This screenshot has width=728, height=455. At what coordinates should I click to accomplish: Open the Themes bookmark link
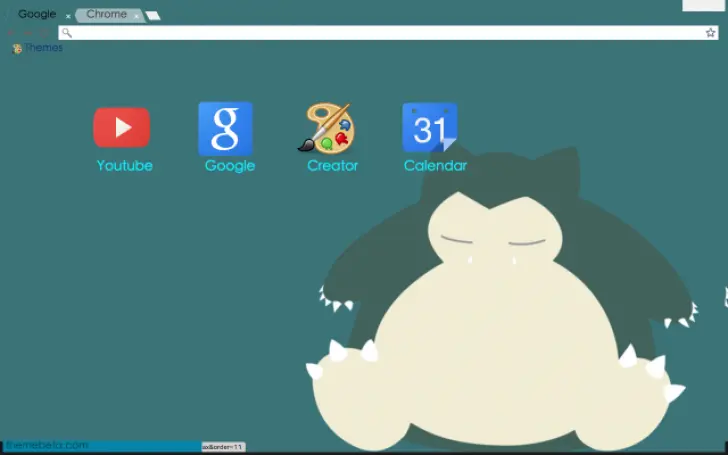click(43, 48)
